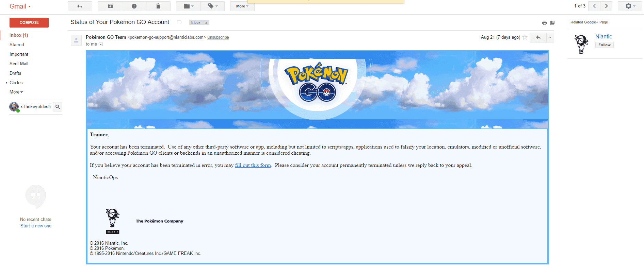644x277 pixels.
Task: Click the COMPOSE button
Action: pos(29,22)
